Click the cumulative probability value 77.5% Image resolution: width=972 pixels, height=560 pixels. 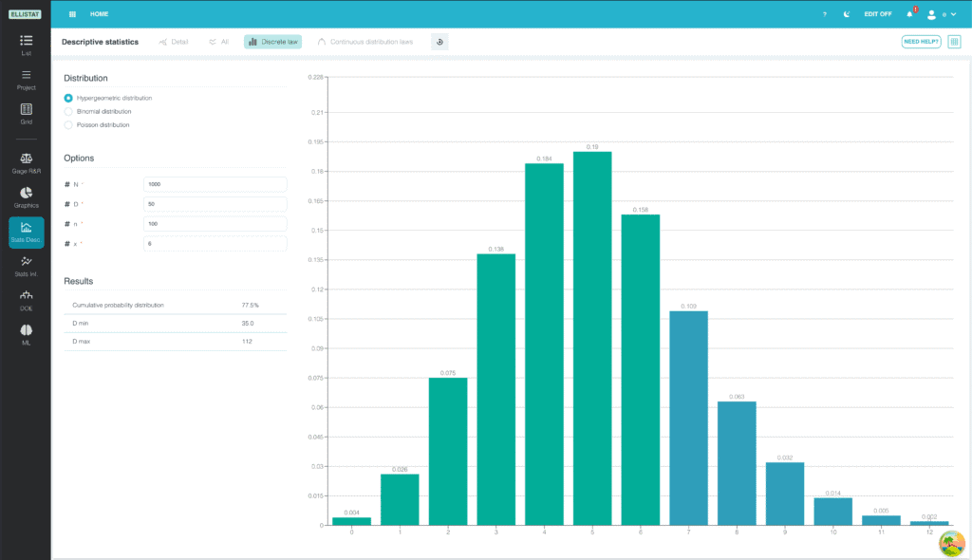tap(250, 305)
